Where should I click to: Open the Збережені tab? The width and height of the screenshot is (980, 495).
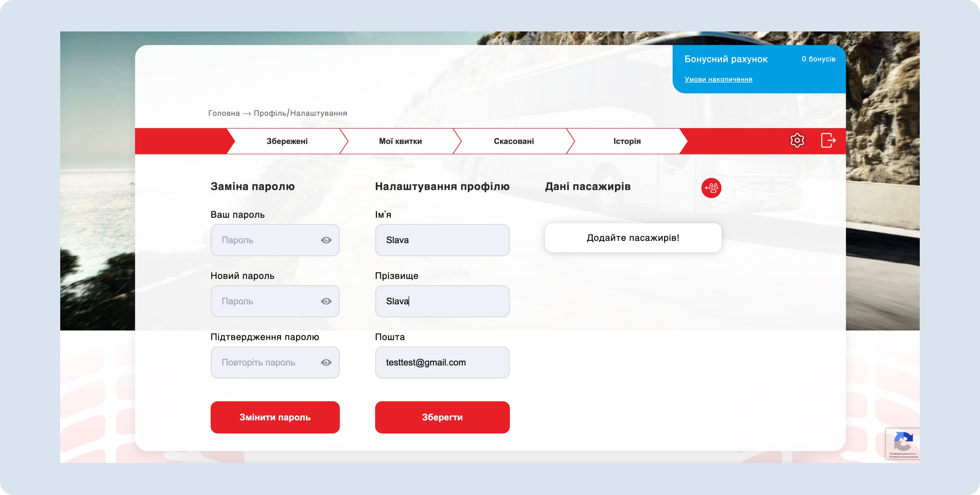pyautogui.click(x=287, y=141)
